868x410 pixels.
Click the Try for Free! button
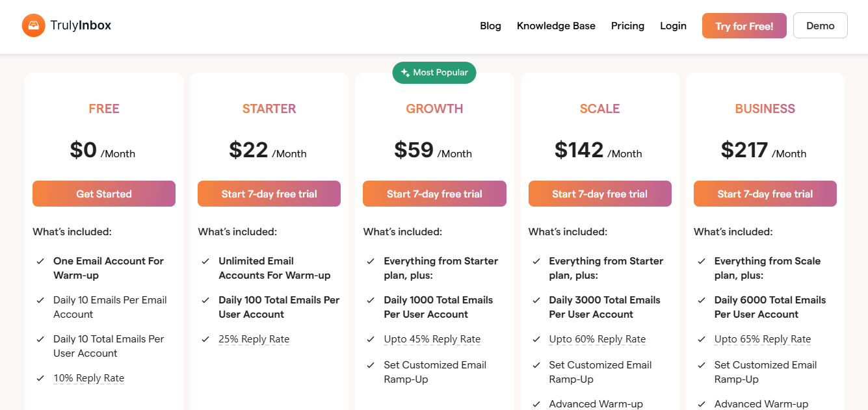(x=744, y=25)
